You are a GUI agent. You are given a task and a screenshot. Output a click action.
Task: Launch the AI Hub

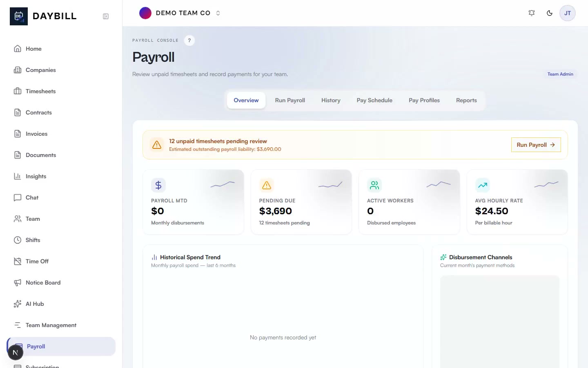click(61, 304)
